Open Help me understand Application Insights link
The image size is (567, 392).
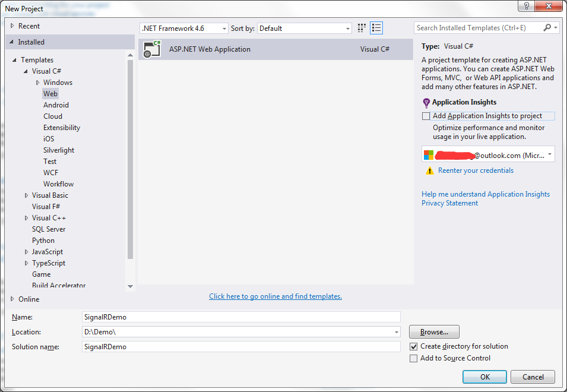click(x=486, y=194)
